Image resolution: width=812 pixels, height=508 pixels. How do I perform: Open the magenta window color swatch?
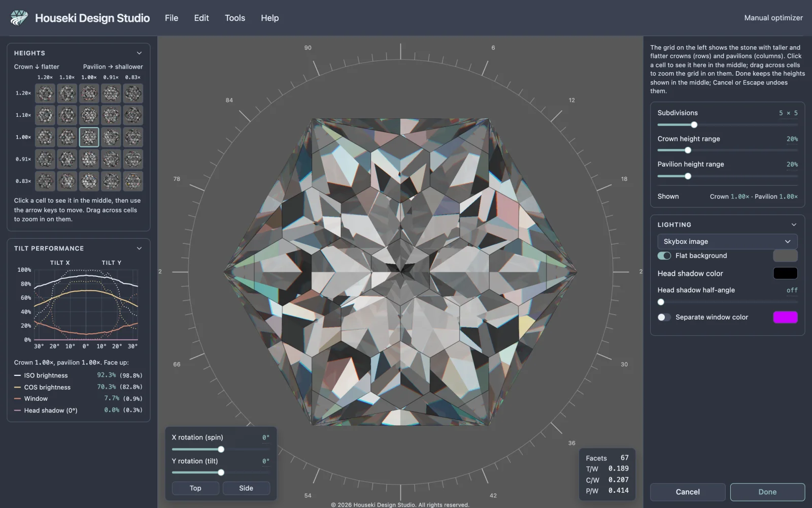785,317
